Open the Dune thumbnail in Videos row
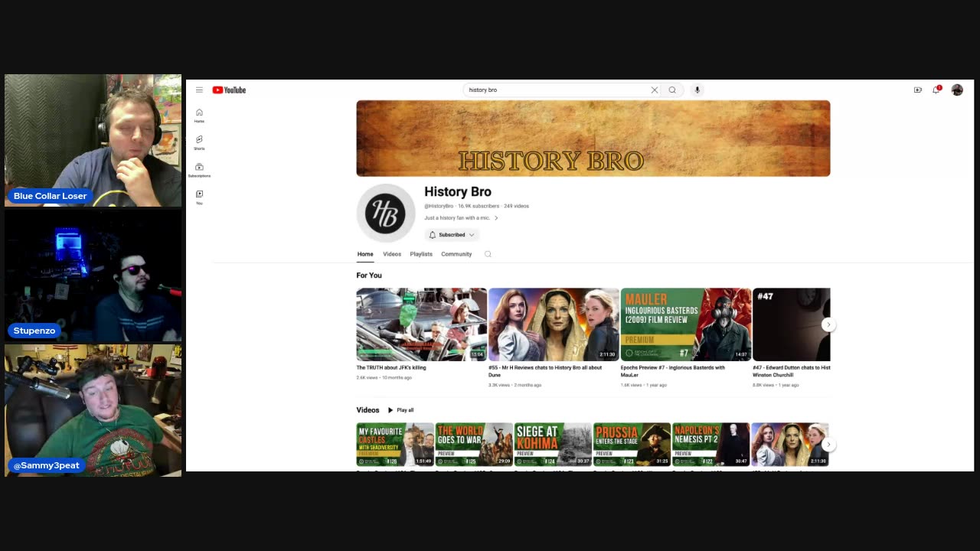The height and width of the screenshot is (551, 980). tap(789, 445)
